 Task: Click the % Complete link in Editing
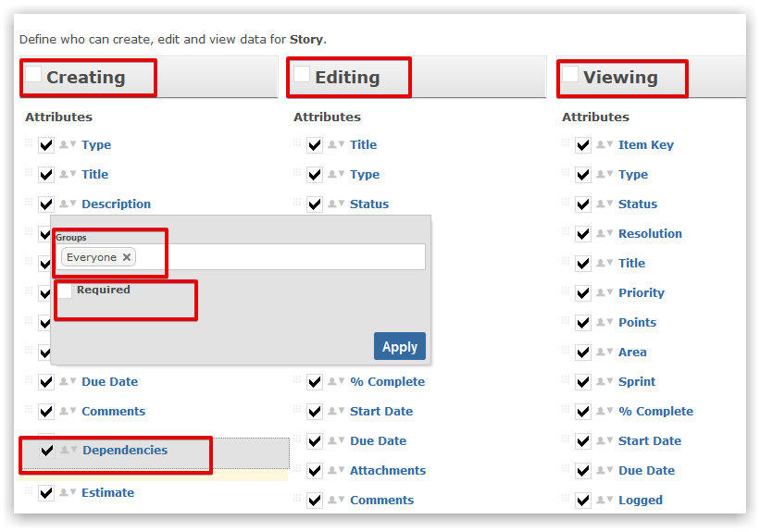click(x=387, y=381)
